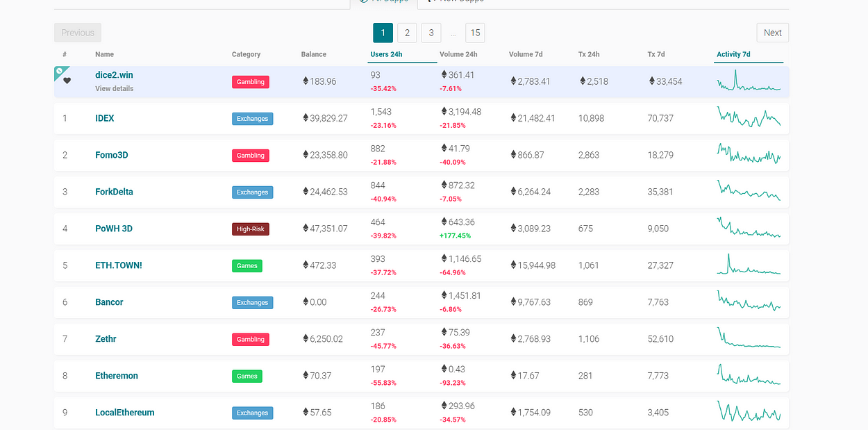Click dice2.win activity sparkline chart
The width and height of the screenshot is (868, 430).
click(x=749, y=81)
